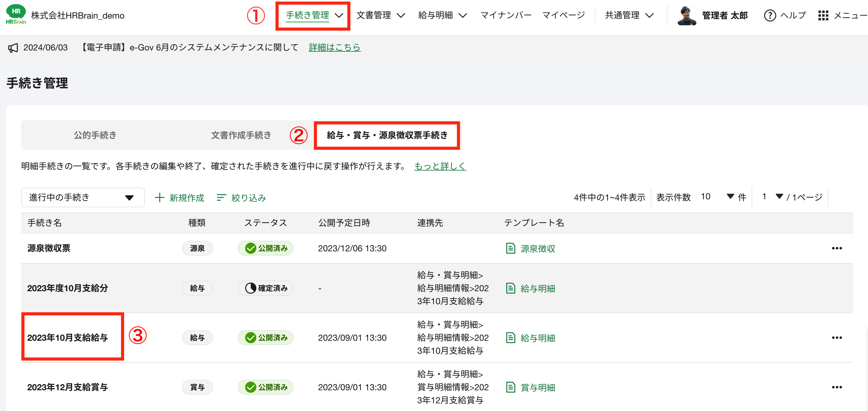Expand the 手続き管理 navigation dropdown
The image size is (868, 411).
pyautogui.click(x=339, y=15)
